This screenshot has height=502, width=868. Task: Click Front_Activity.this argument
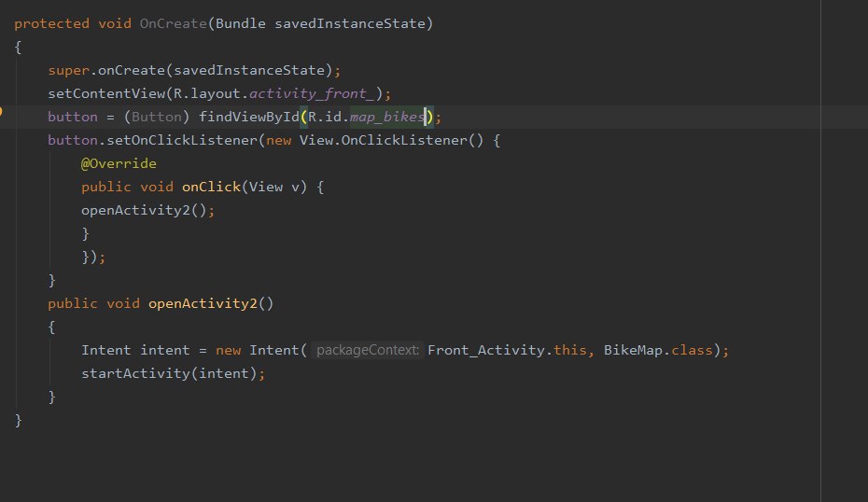507,350
